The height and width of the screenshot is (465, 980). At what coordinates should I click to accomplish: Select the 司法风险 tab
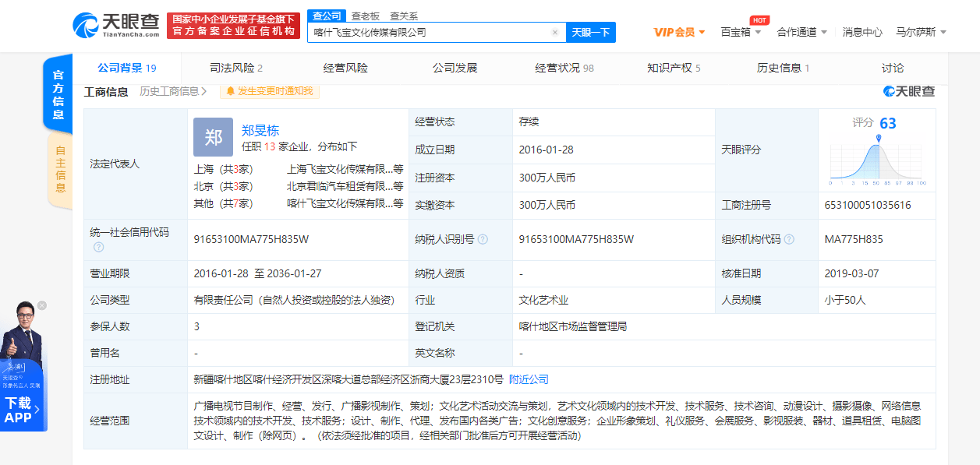tap(236, 68)
